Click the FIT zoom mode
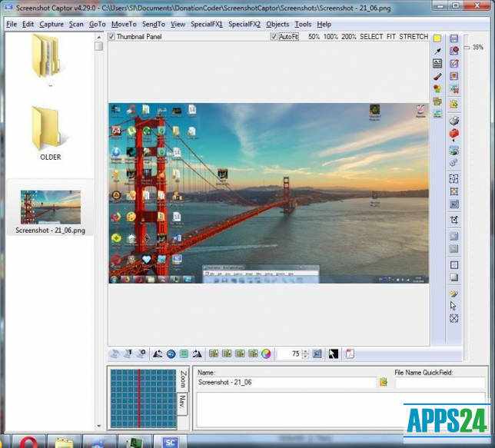The width and height of the screenshot is (495, 448). pos(390,37)
